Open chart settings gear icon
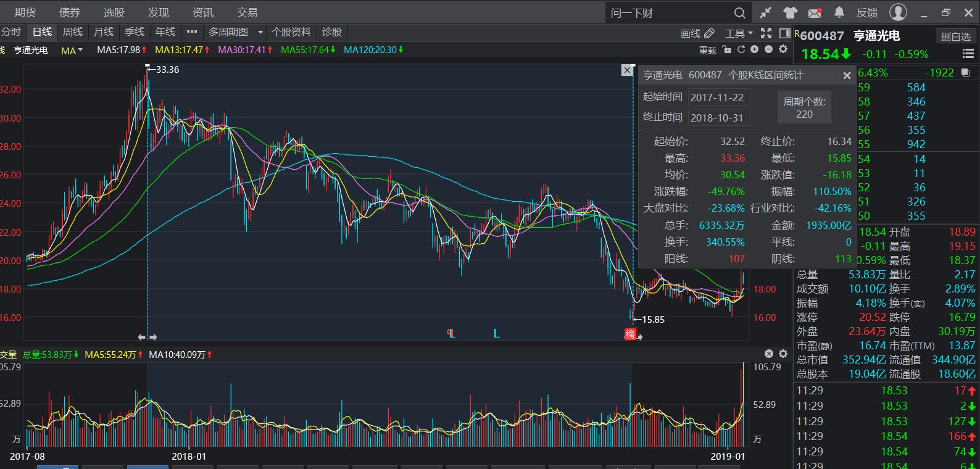Screen dimensions: 980x469 [783, 49]
